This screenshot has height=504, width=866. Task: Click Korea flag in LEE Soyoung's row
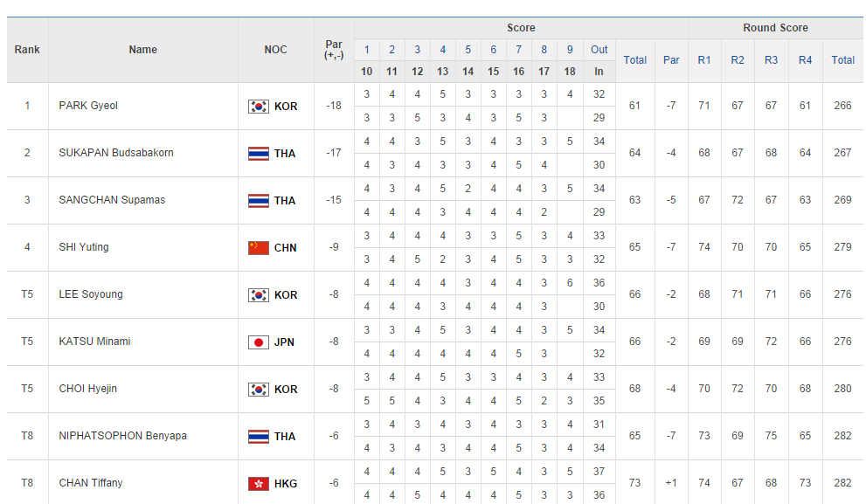258,295
